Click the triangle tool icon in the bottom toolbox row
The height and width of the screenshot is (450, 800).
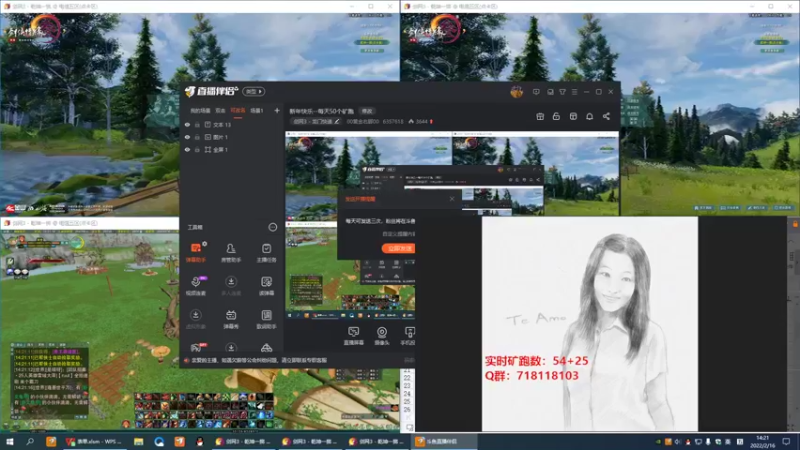tap(266, 348)
